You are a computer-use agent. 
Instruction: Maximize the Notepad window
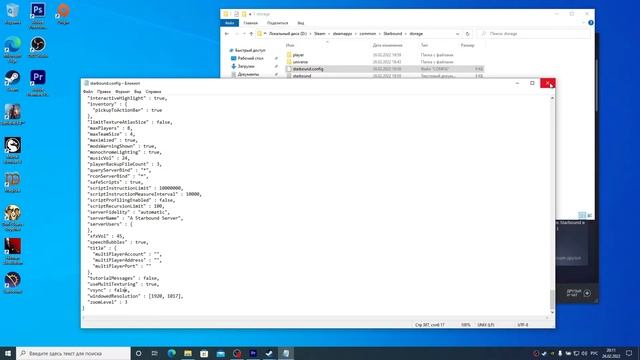(x=532, y=83)
